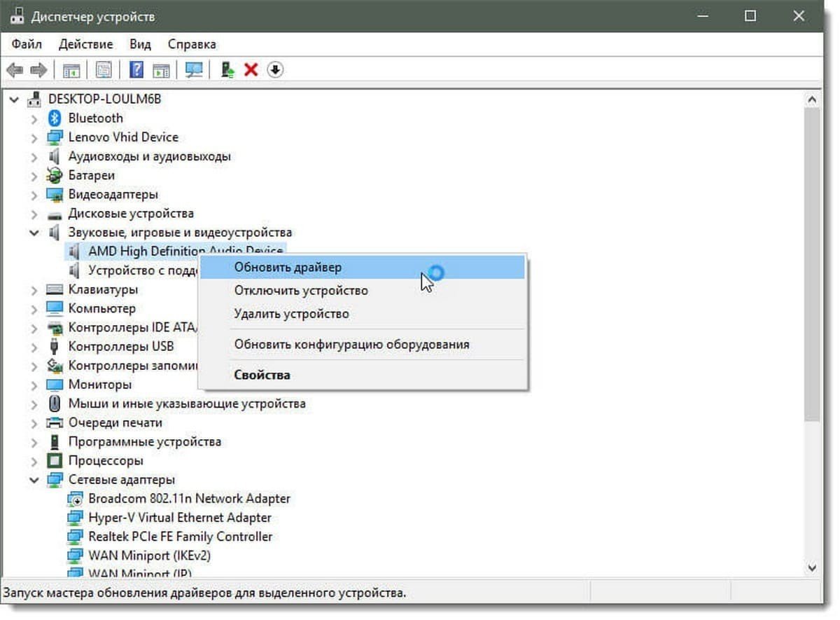Select Realtek PCIe FE Family Controller

click(x=180, y=537)
